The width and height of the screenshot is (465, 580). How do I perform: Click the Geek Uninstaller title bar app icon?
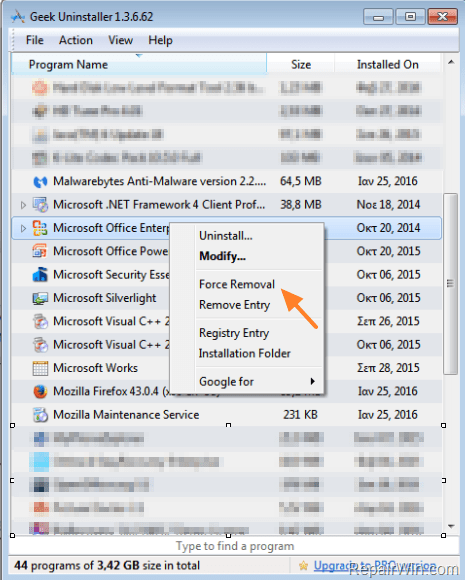tap(17, 17)
